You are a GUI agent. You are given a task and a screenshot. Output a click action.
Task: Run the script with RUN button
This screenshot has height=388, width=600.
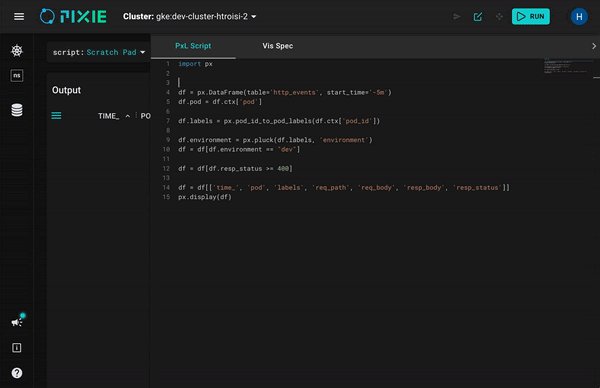pyautogui.click(x=531, y=16)
